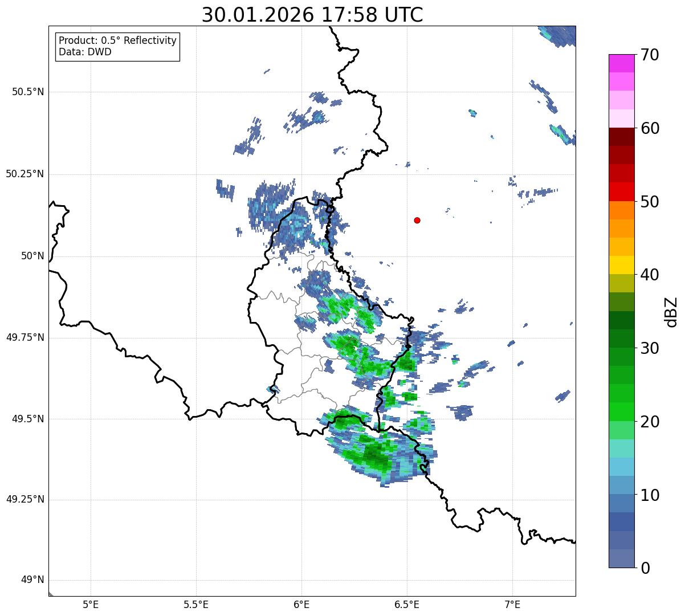
Task: Click the 49°N latitude label
Action: [32, 580]
